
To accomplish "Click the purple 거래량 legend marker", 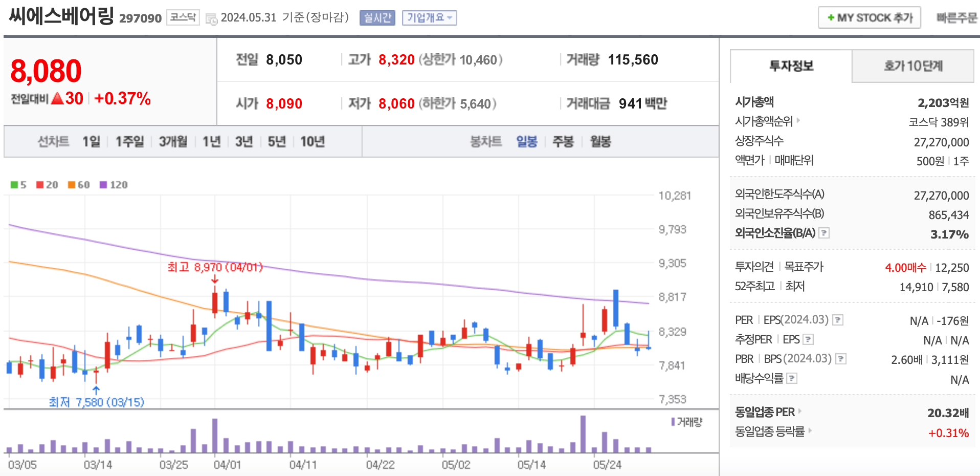I will (x=673, y=422).
